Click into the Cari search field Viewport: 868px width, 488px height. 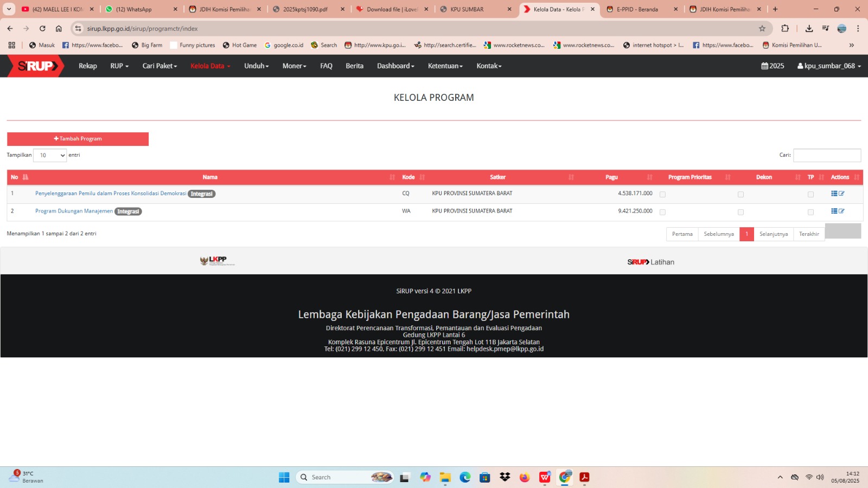[x=826, y=155]
